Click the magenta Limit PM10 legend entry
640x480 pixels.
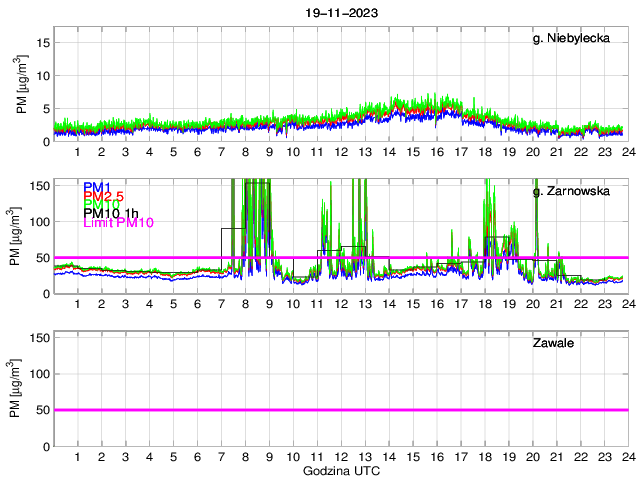tap(118, 222)
